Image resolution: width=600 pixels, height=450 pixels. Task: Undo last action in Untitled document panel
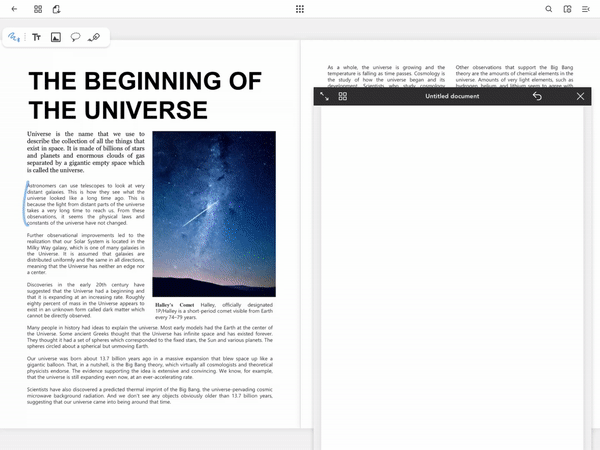(x=537, y=96)
